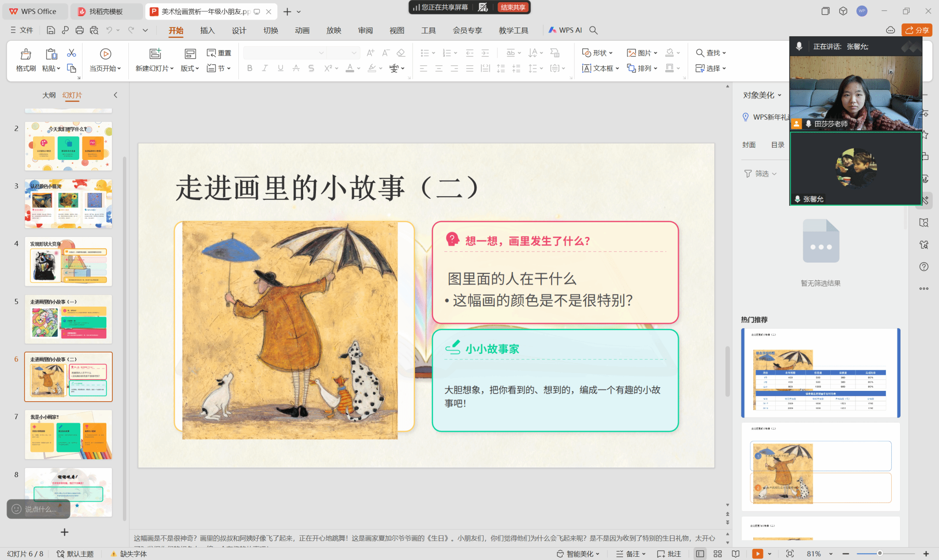Open the font name dropdown

coord(321,53)
